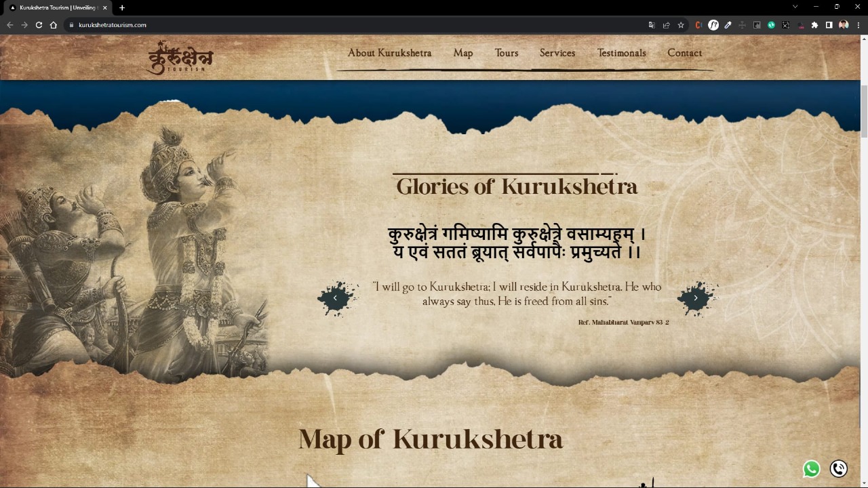
Task: Go to previous quote slide
Action: click(x=335, y=298)
